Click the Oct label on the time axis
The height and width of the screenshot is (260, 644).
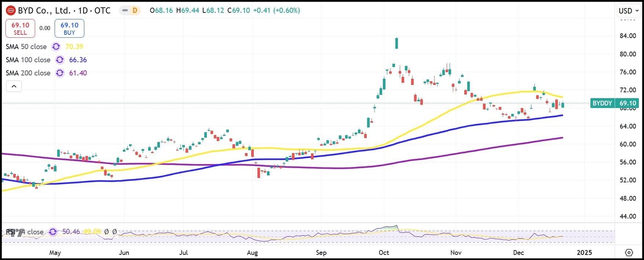[x=384, y=253]
